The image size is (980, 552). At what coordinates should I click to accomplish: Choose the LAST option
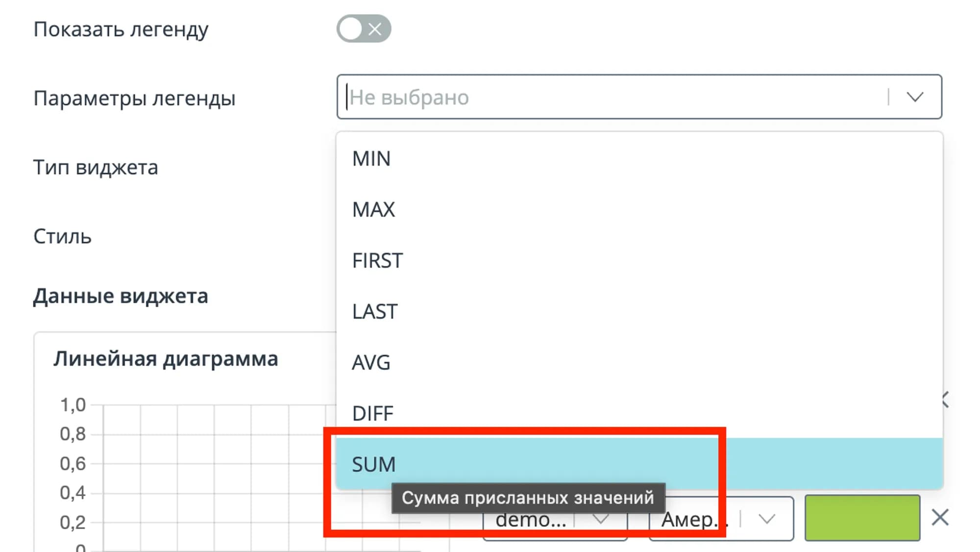pyautogui.click(x=375, y=312)
